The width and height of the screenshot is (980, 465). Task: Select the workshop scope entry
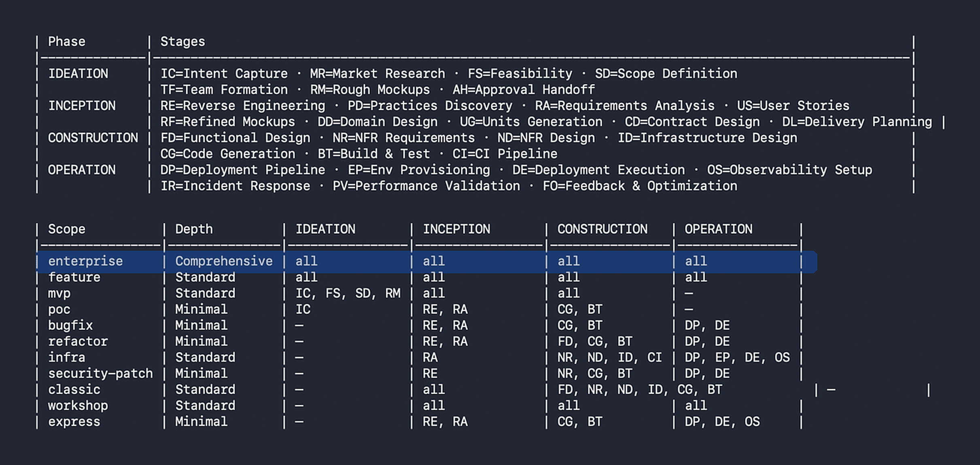pos(78,406)
